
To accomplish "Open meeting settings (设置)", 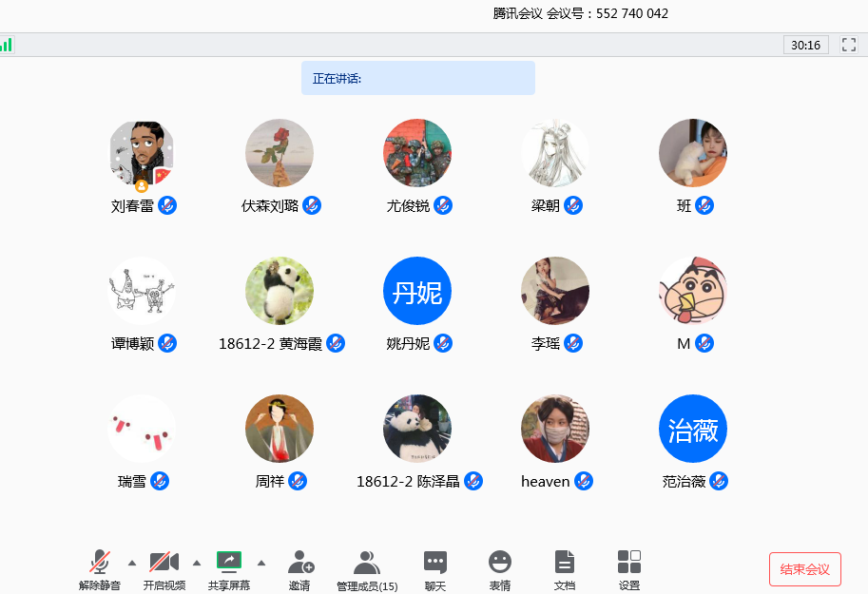I will tap(629, 563).
